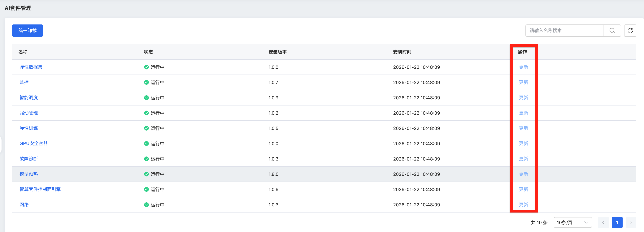Click the 统一卸载 button
This screenshot has height=232, width=644.
tap(28, 30)
